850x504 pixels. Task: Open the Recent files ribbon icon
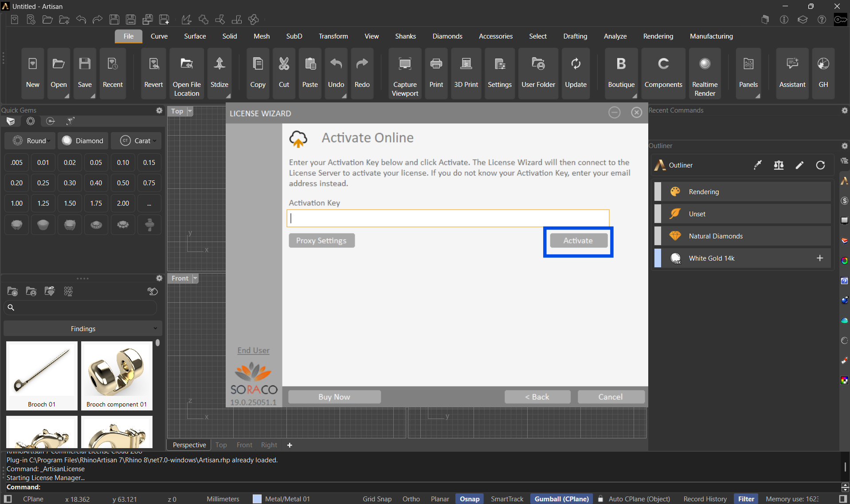(113, 73)
